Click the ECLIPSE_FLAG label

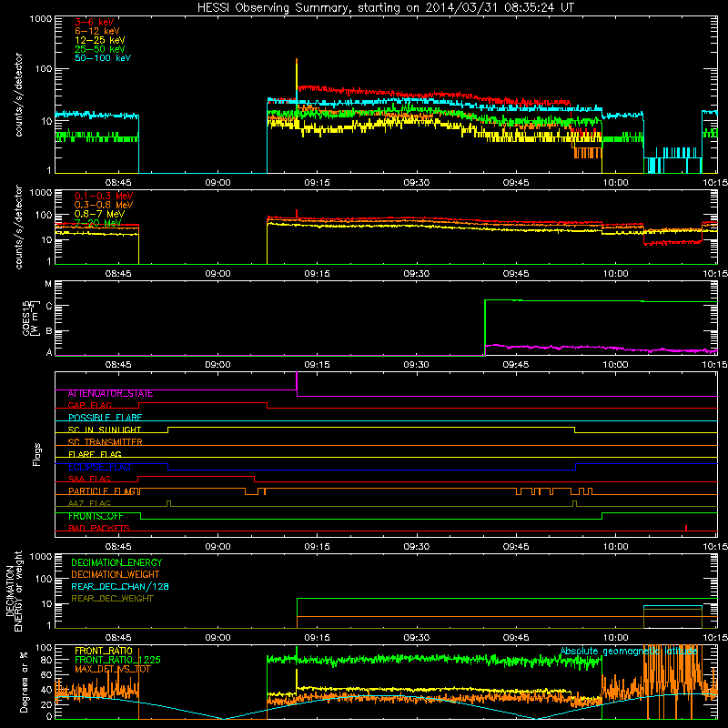tap(99, 467)
